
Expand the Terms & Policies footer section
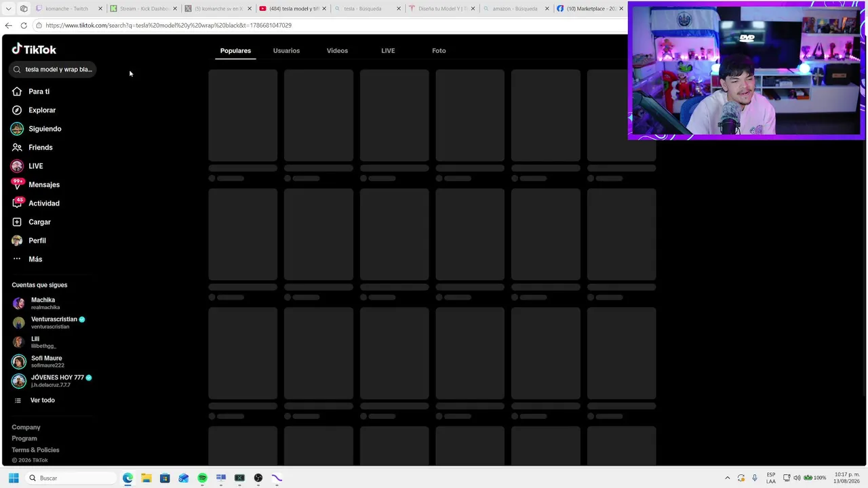(35, 450)
